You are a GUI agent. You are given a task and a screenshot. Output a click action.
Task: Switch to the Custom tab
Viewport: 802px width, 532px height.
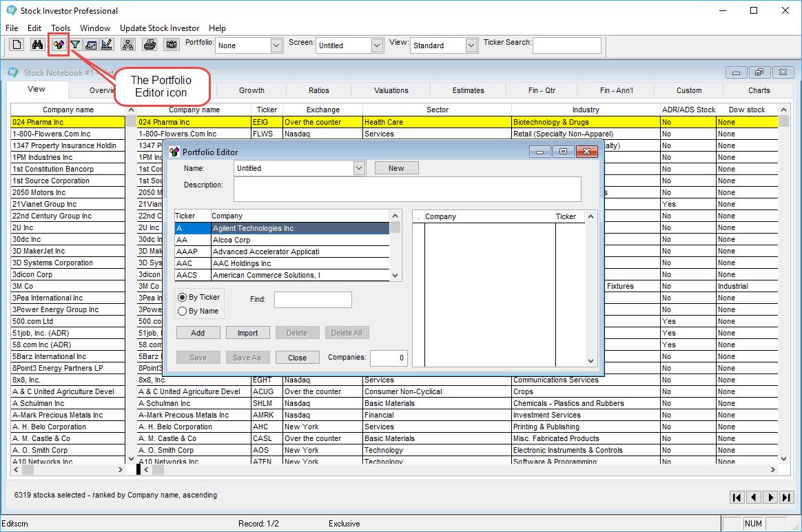pyautogui.click(x=689, y=90)
